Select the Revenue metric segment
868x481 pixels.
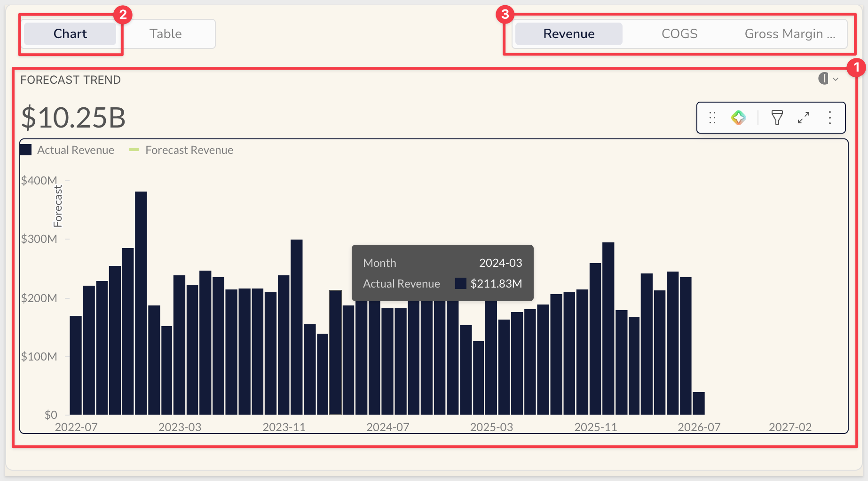coord(569,34)
